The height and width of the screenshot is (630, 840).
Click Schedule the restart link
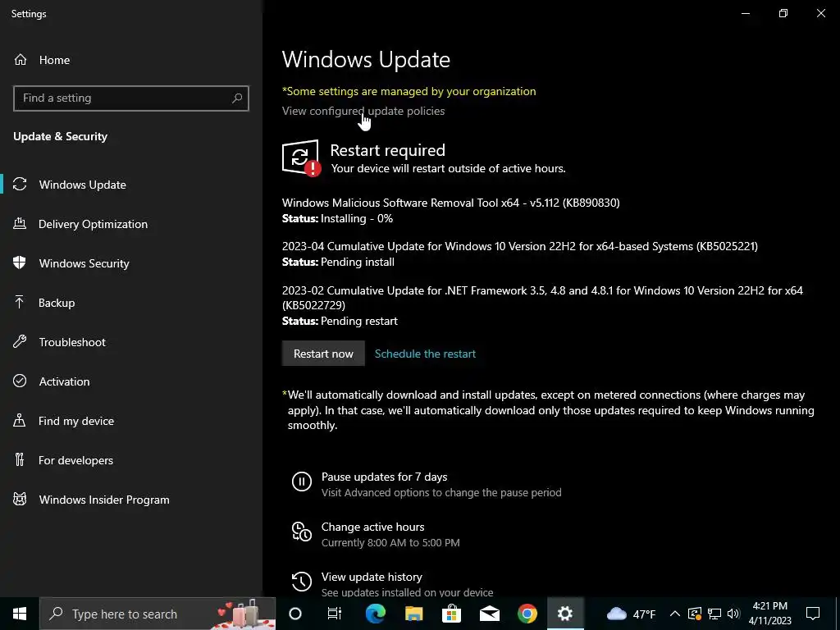425,354
